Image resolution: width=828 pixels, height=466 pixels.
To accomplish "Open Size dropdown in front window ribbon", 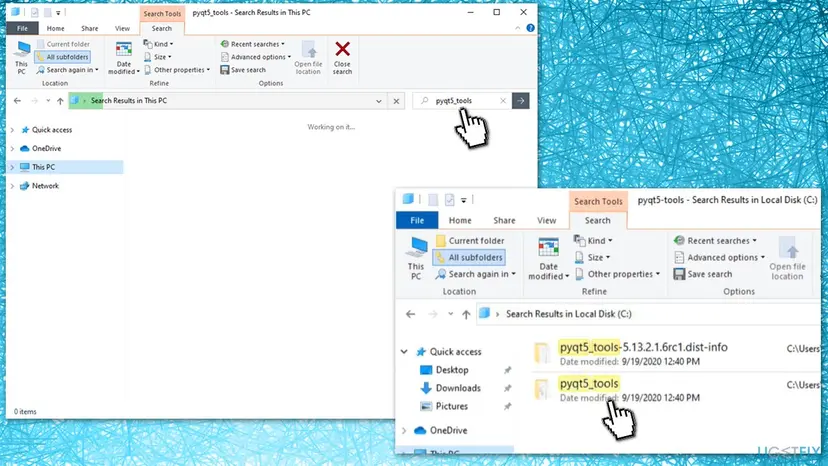I will click(592, 257).
